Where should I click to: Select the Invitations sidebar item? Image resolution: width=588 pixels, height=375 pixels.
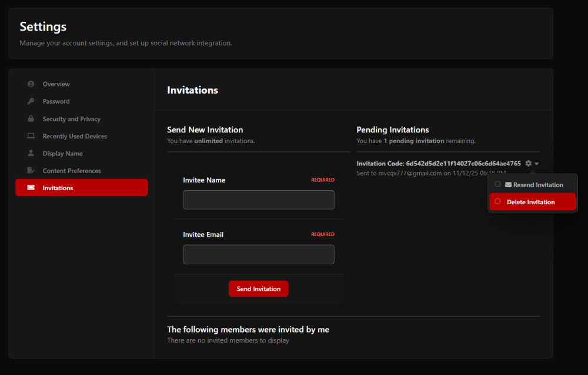click(x=81, y=188)
